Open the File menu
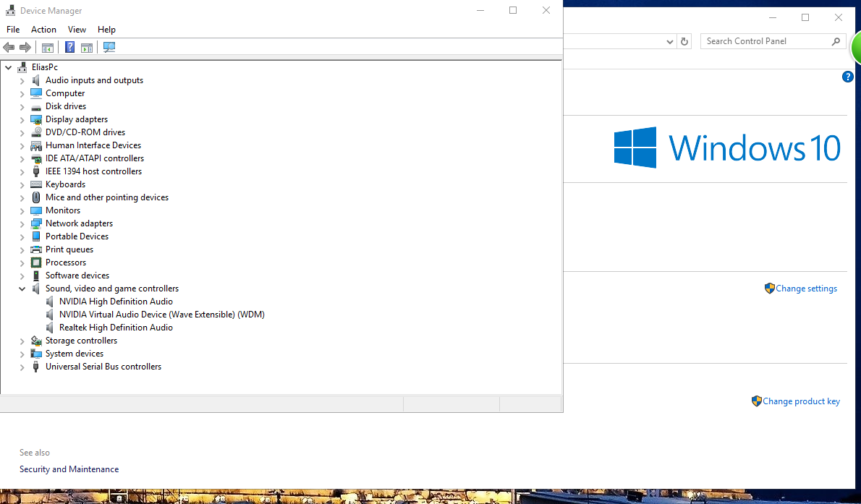Screen dimensions: 861x504 pyautogui.click(x=13, y=30)
